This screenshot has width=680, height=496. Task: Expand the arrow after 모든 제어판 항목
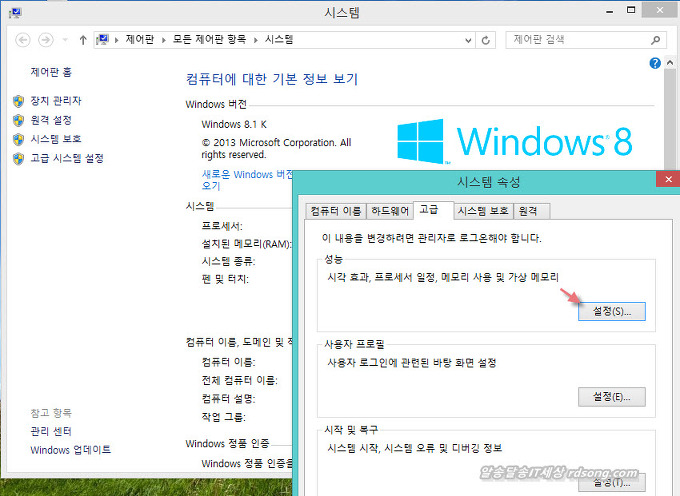[x=255, y=40]
